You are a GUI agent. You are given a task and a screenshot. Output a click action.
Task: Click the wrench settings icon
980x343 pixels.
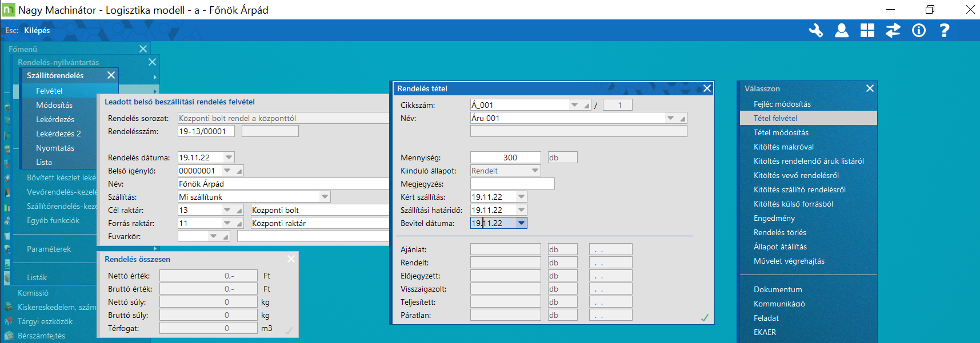click(x=815, y=30)
